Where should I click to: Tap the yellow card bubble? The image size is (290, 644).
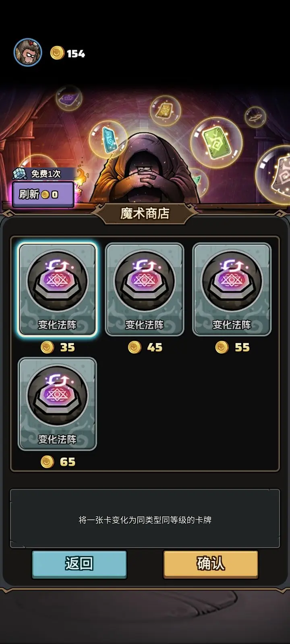(165, 110)
